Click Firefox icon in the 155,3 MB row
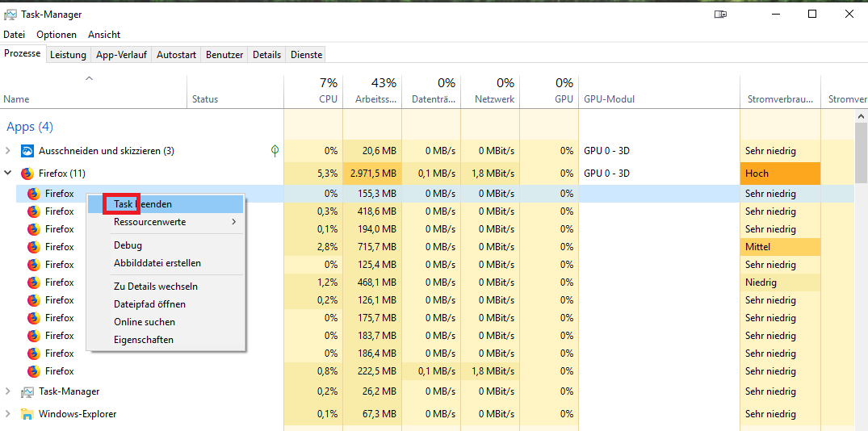The width and height of the screenshot is (868, 431). [34, 194]
